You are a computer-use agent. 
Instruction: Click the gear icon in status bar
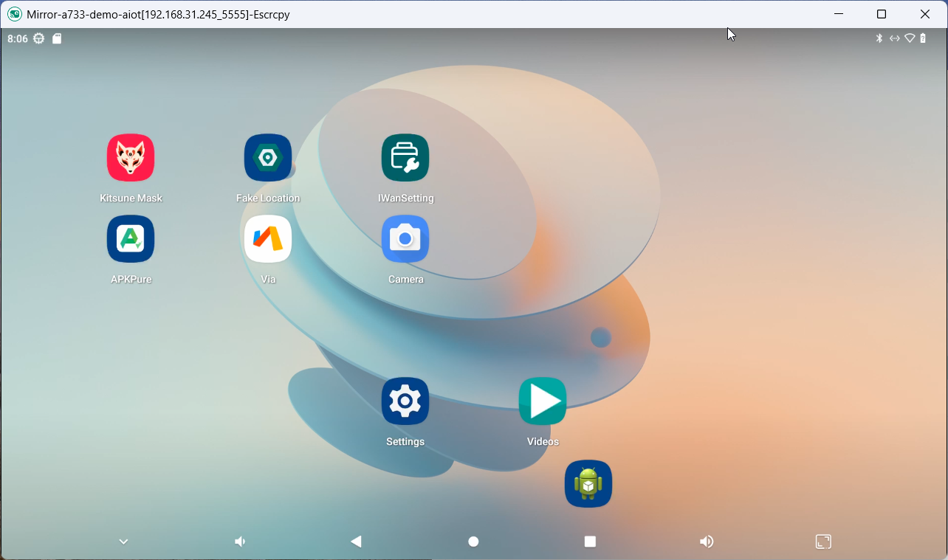tap(38, 38)
